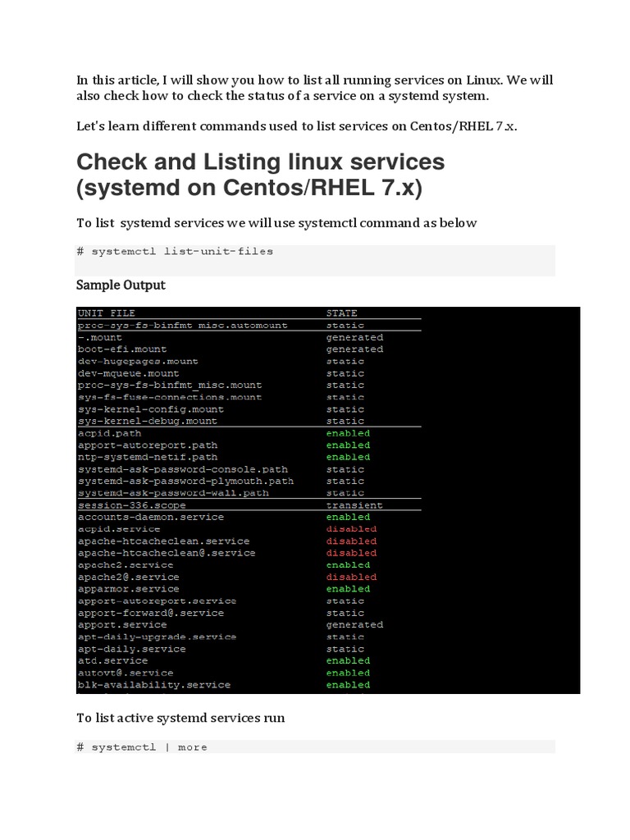The image size is (630, 840).
Task: Select the '-.mount' row
Action: point(99,337)
